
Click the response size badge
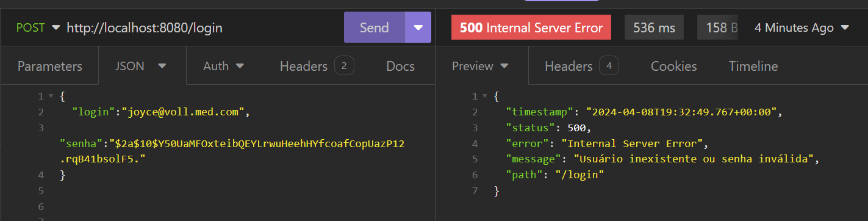(717, 27)
